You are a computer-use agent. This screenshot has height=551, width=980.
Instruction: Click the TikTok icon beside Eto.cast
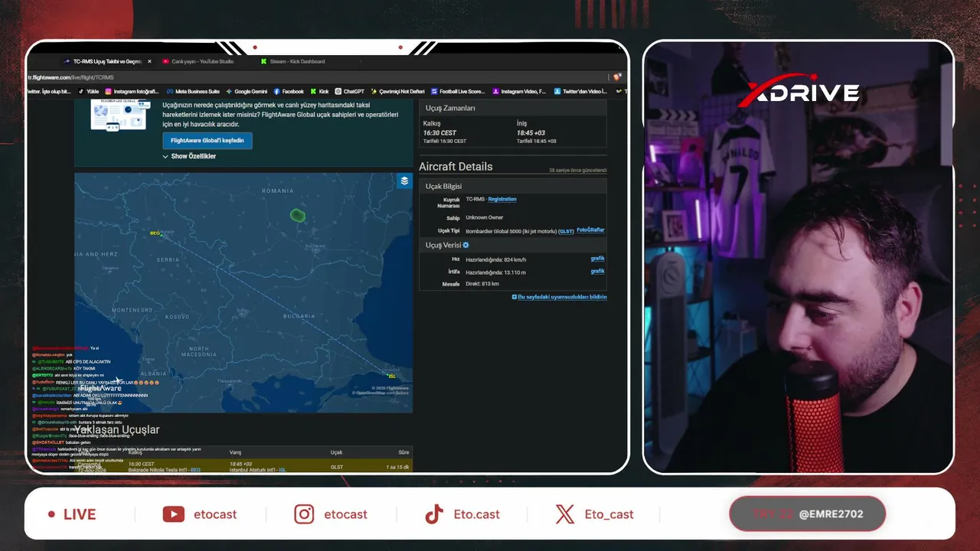434,514
